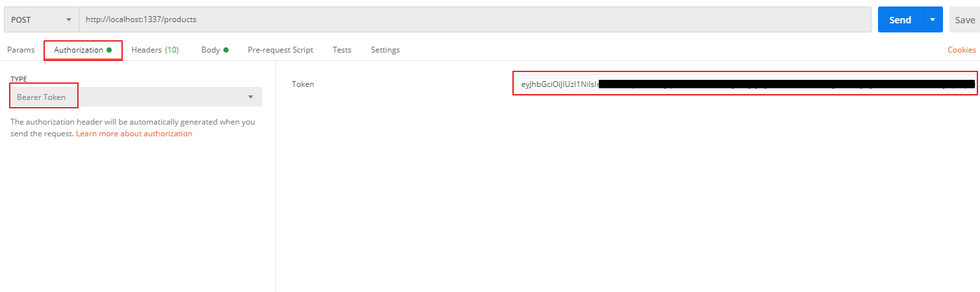Image resolution: width=980 pixels, height=292 pixels.
Task: Go to the Body tab
Action: (x=210, y=50)
